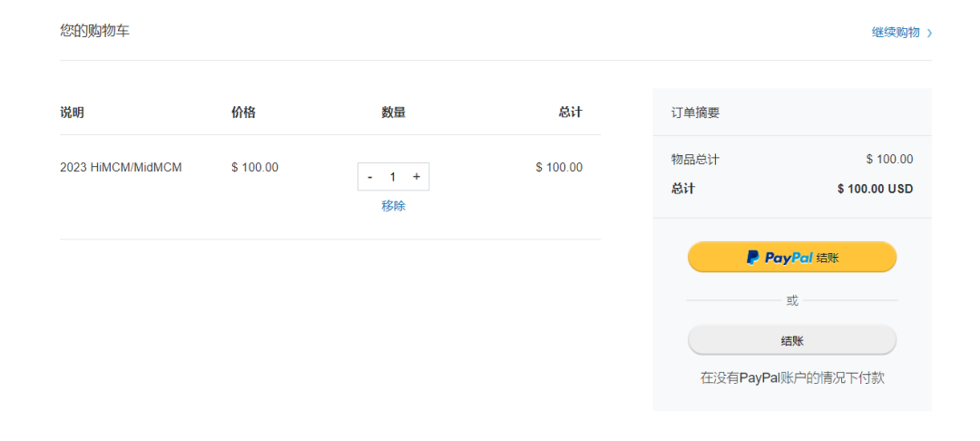The width and height of the screenshot is (980, 441).
Task: Click the 在没有PayPal账户的情况下付款 text
Action: click(792, 377)
